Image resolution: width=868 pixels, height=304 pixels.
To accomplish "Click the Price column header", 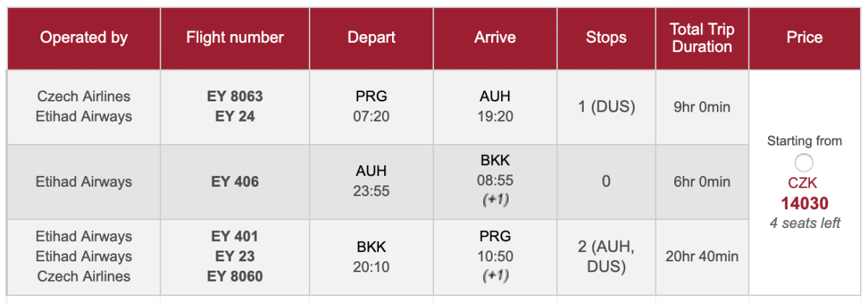I will [x=804, y=38].
